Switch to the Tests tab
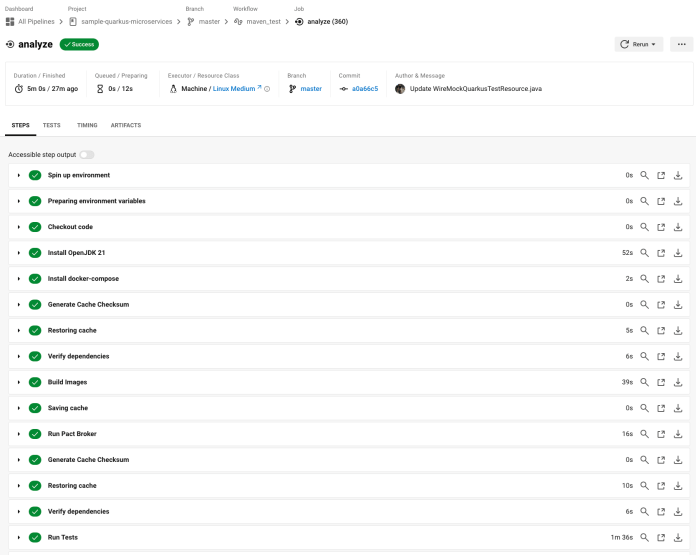This screenshot has width=696, height=555. (51, 125)
